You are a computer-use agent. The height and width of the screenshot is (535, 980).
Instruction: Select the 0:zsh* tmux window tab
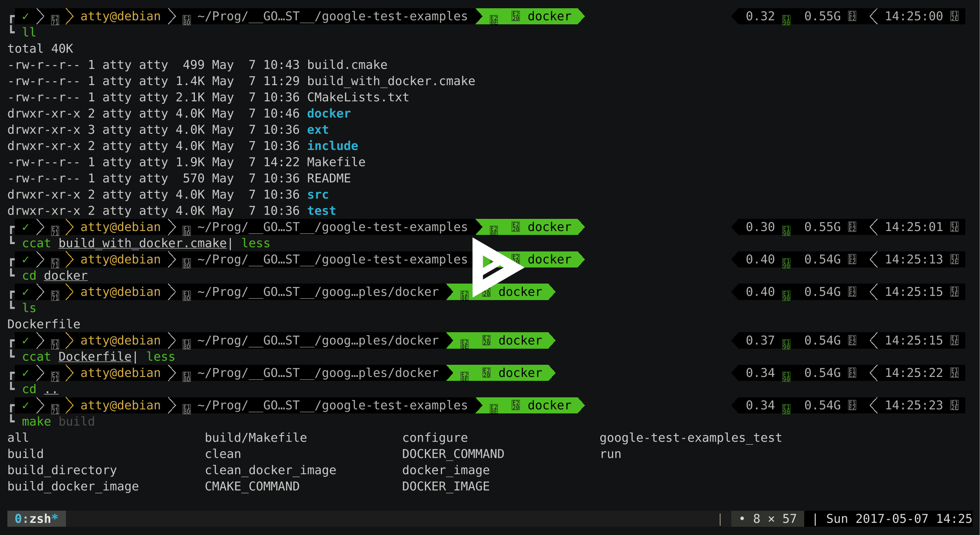coord(36,518)
